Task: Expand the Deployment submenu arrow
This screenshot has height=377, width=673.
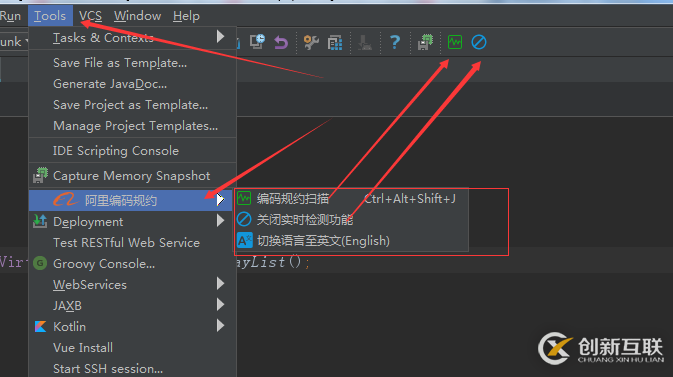Action: (x=220, y=220)
